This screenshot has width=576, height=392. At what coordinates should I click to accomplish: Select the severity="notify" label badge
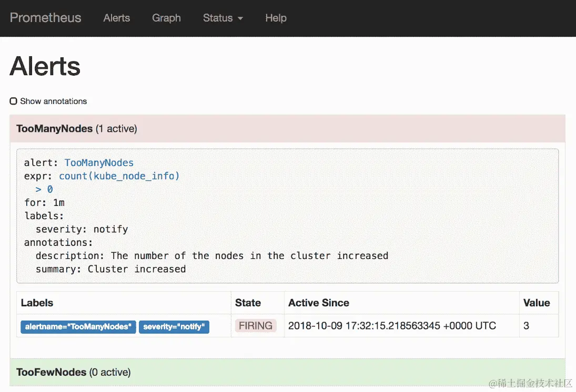(x=174, y=327)
